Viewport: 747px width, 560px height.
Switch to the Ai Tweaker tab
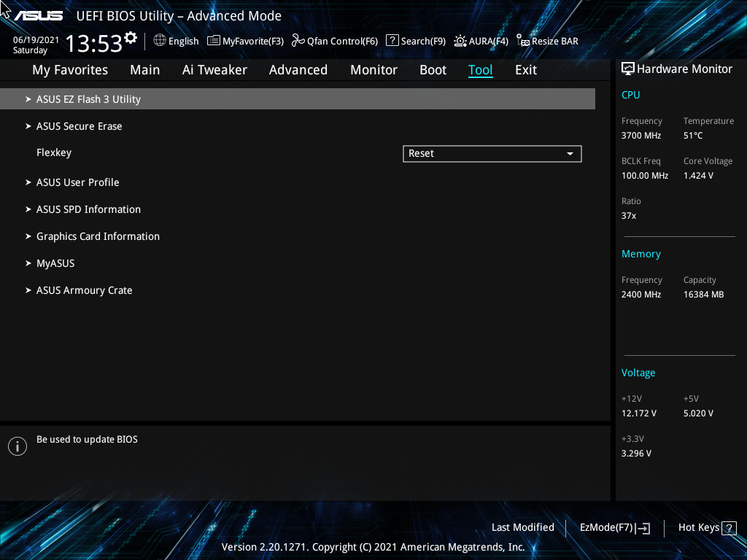[214, 69]
